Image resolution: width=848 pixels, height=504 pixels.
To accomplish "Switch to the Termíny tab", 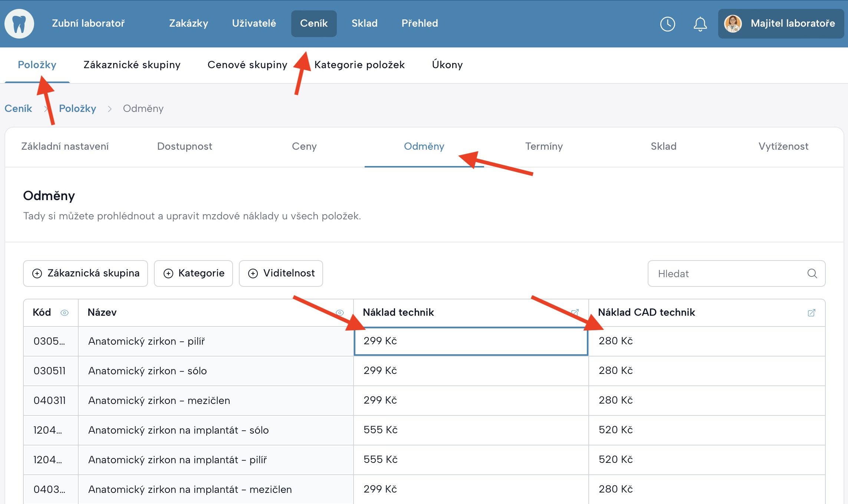I will pyautogui.click(x=544, y=146).
